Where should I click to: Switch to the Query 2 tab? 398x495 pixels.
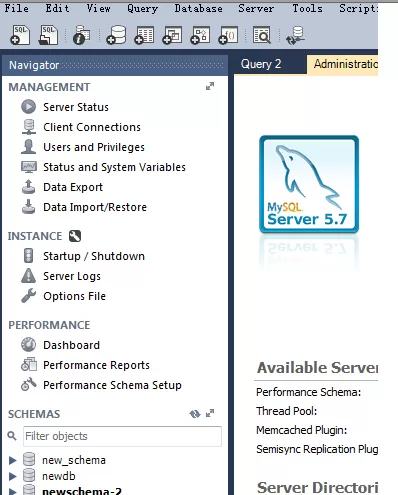tap(261, 64)
